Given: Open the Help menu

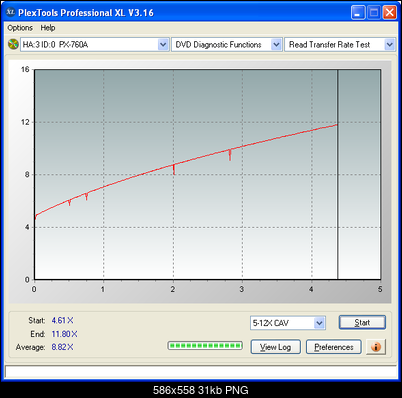Looking at the screenshot, I should pyautogui.click(x=48, y=28).
